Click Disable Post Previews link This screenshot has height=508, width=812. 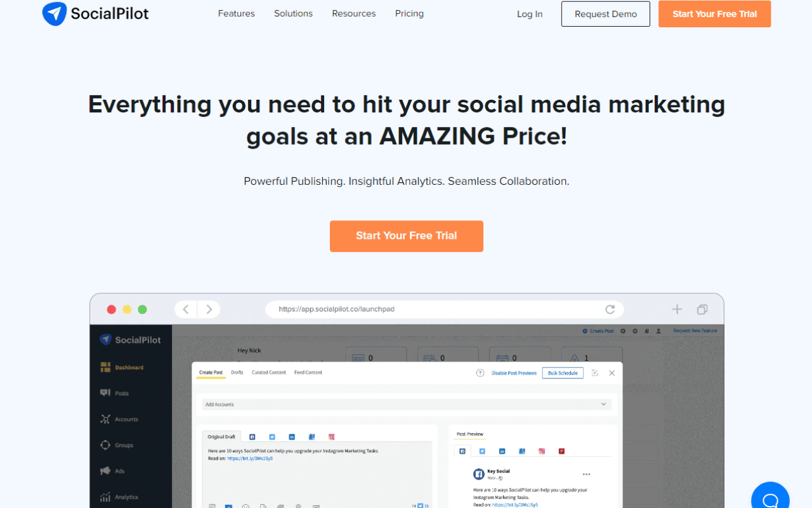[x=514, y=373]
